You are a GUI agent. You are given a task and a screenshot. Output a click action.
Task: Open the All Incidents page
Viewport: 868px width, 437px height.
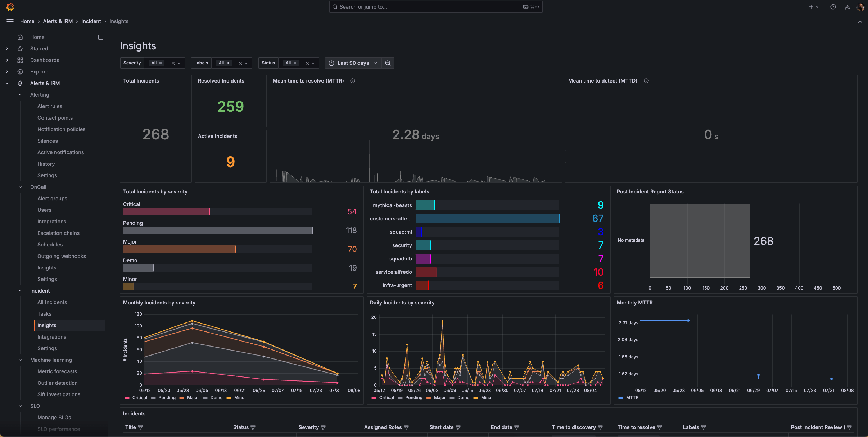tap(52, 302)
